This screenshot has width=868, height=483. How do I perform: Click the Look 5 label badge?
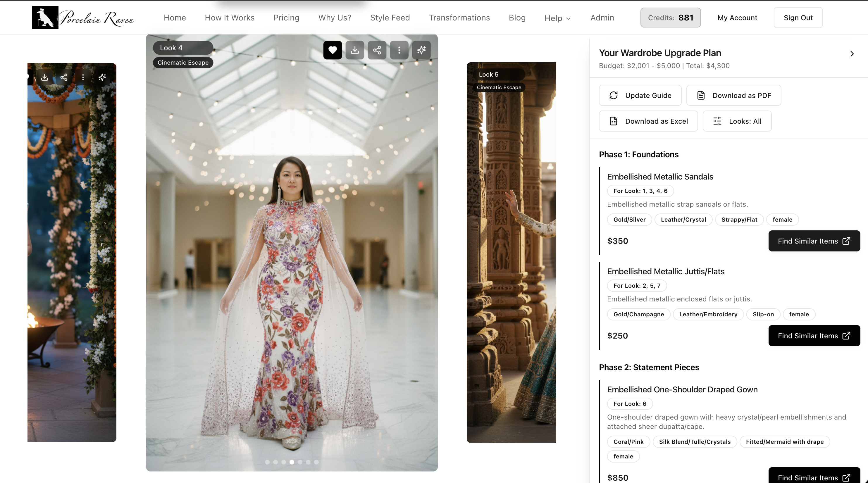point(499,75)
